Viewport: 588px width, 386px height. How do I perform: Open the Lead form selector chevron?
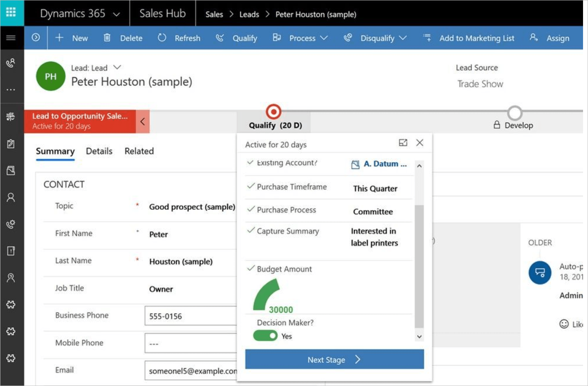[117, 68]
